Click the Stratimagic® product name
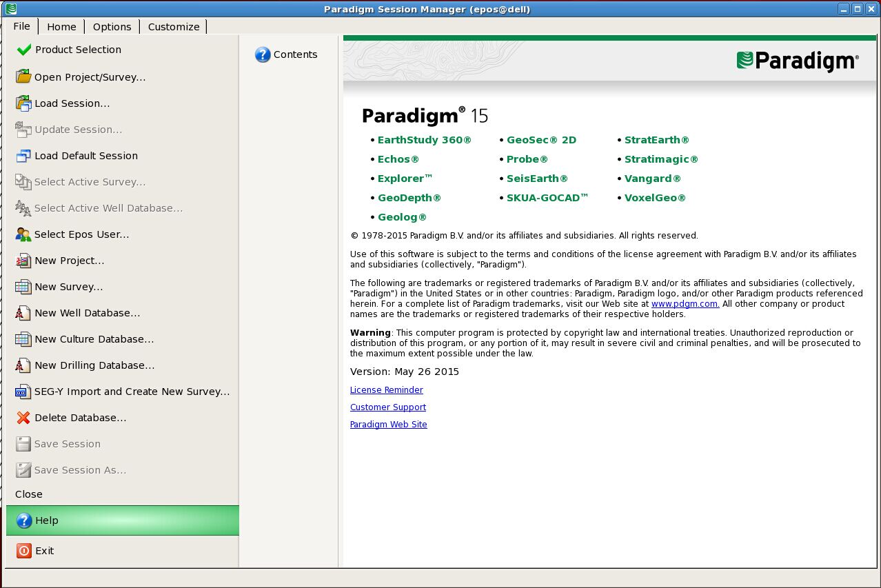 661,159
